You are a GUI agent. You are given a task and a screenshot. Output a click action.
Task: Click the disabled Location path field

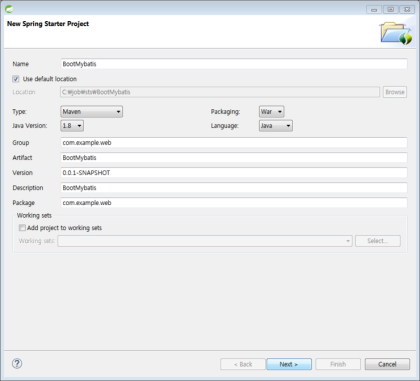[x=220, y=92]
